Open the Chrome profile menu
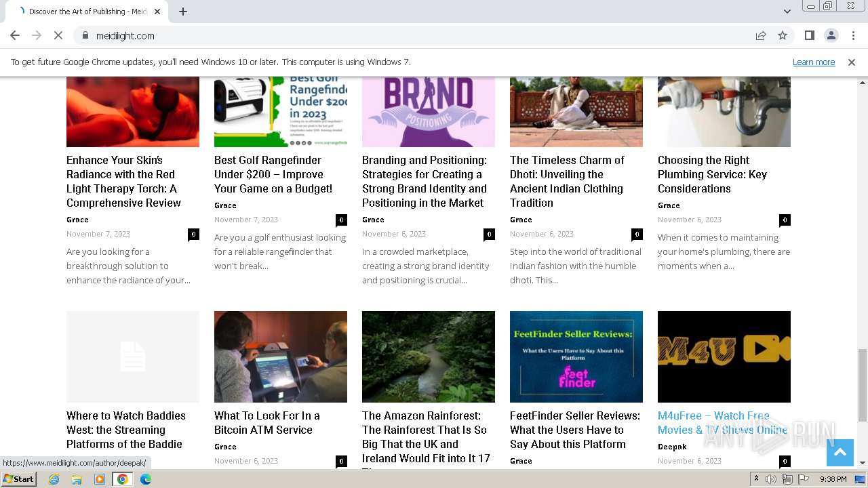The width and height of the screenshot is (868, 488). pos(831,35)
